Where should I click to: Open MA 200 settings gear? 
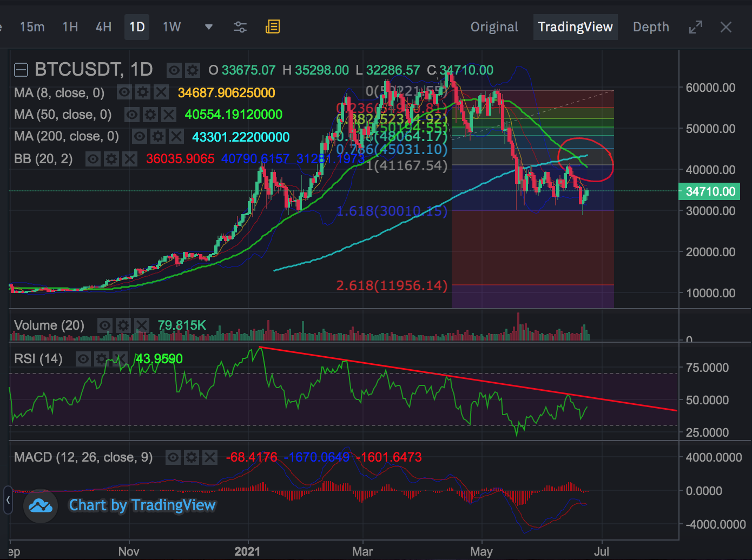click(158, 136)
